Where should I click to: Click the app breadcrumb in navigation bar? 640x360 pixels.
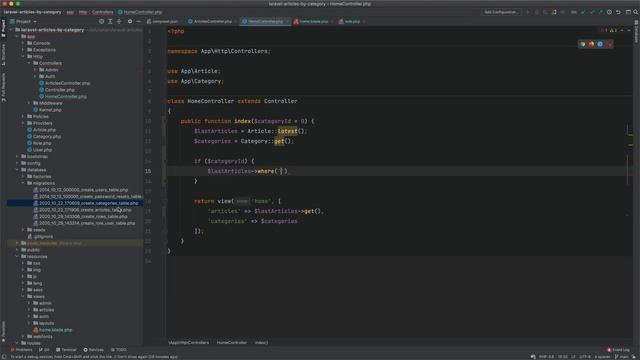coord(70,12)
